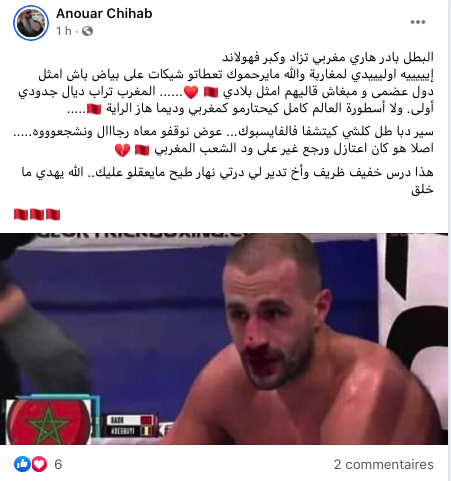Click the Moroccan flag emoji in fourth line
Screen dimensions: 451x481
coord(94,109)
